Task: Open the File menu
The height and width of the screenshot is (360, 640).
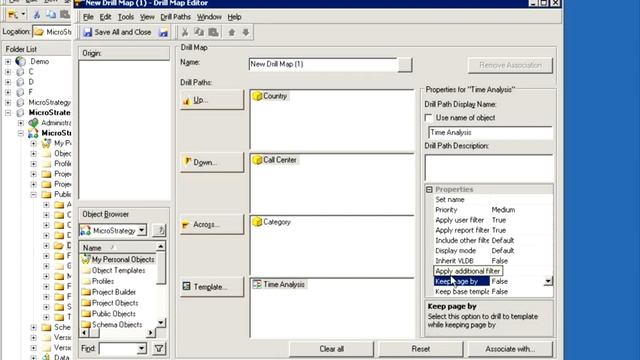Action: click(x=88, y=17)
